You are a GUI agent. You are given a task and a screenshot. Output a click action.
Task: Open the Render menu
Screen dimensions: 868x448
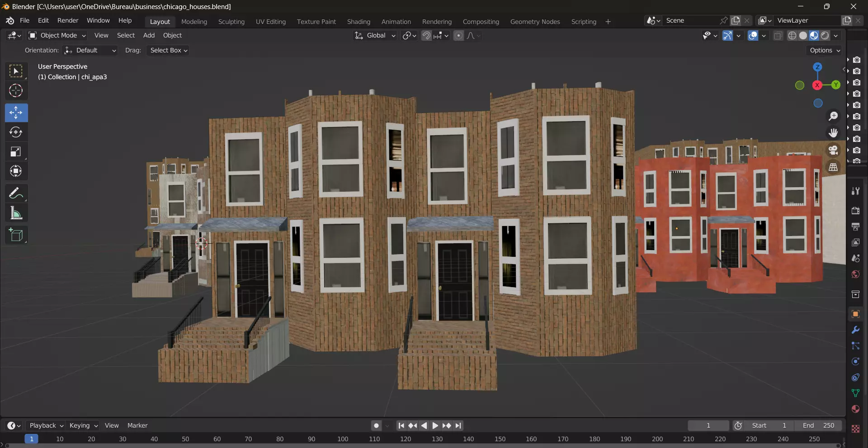click(x=68, y=21)
